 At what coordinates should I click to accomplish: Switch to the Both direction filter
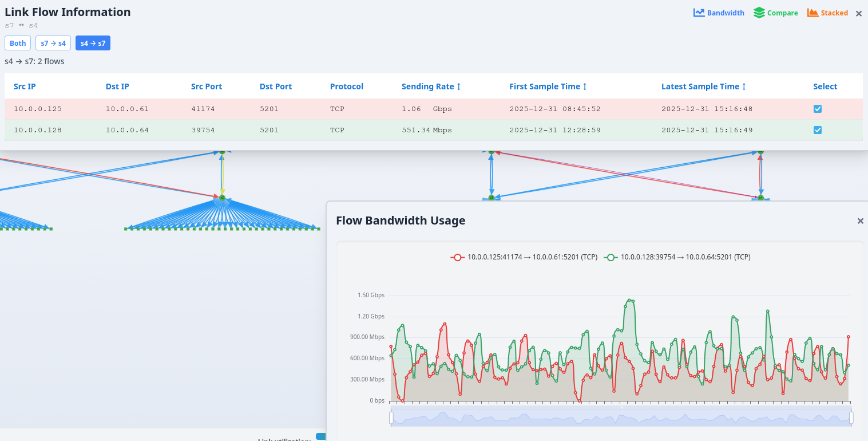[x=18, y=42]
